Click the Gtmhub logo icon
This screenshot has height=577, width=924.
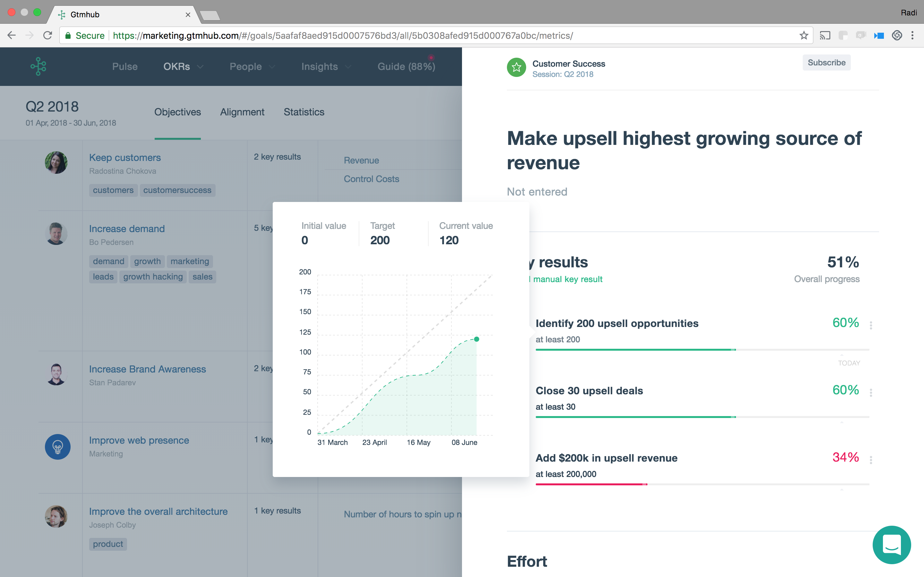[x=38, y=66]
